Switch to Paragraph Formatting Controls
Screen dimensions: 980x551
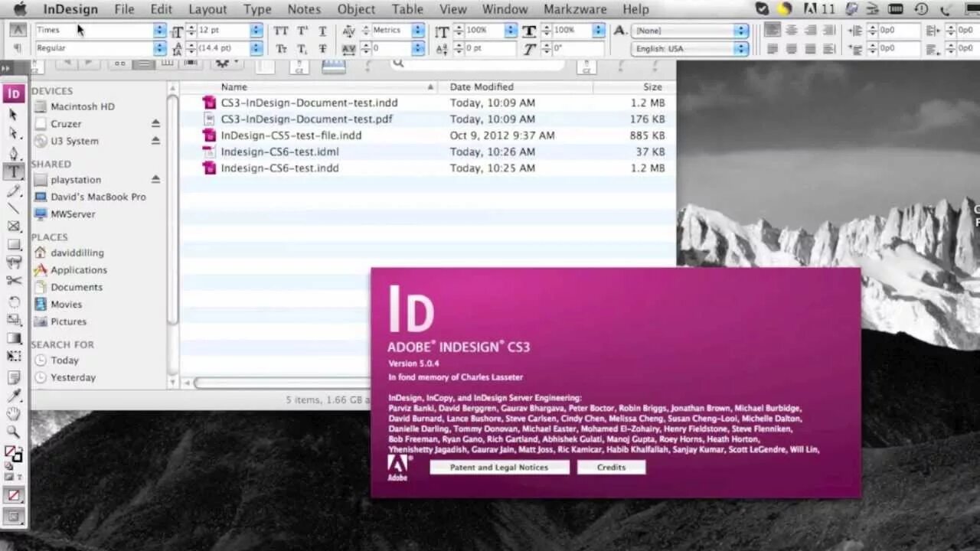18,48
